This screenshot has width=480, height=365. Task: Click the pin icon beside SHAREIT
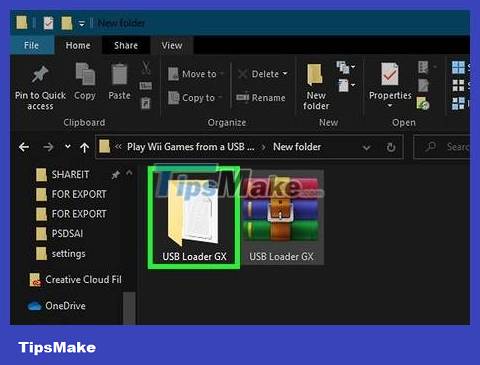tap(115, 174)
